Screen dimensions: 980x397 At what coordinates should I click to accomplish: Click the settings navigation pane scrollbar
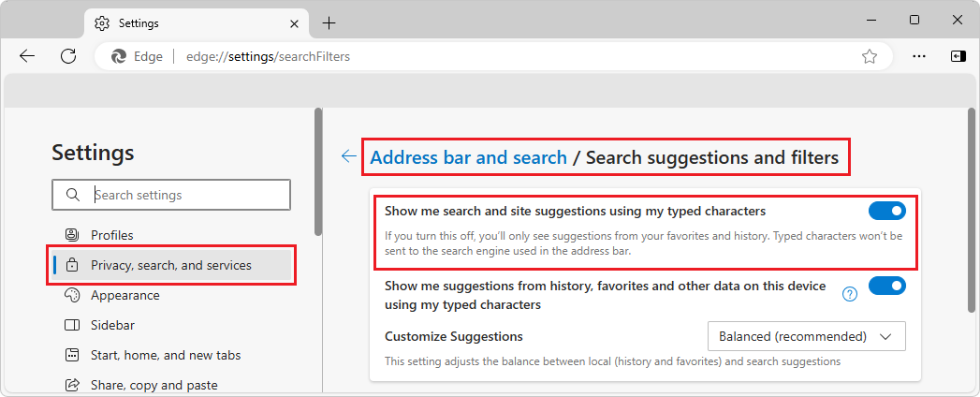318,172
